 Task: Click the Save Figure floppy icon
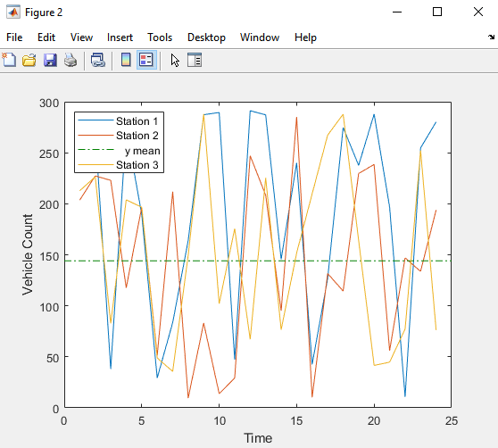50,60
